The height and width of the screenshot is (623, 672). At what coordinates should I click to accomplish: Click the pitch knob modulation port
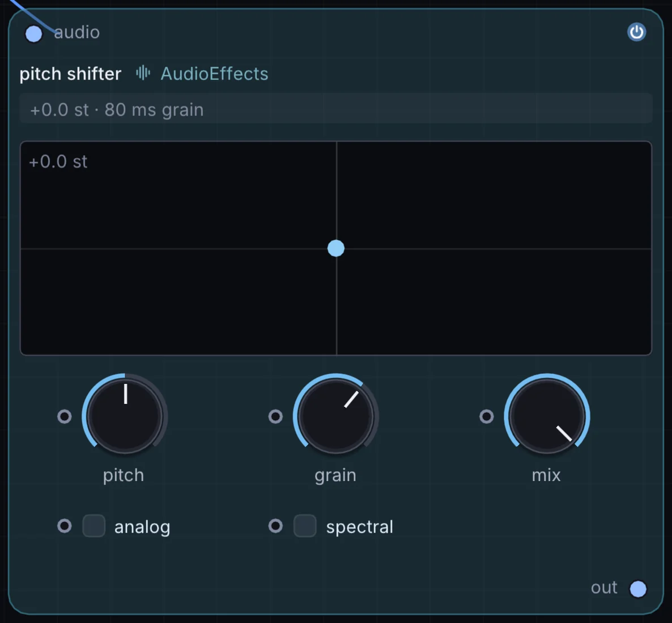point(65,416)
